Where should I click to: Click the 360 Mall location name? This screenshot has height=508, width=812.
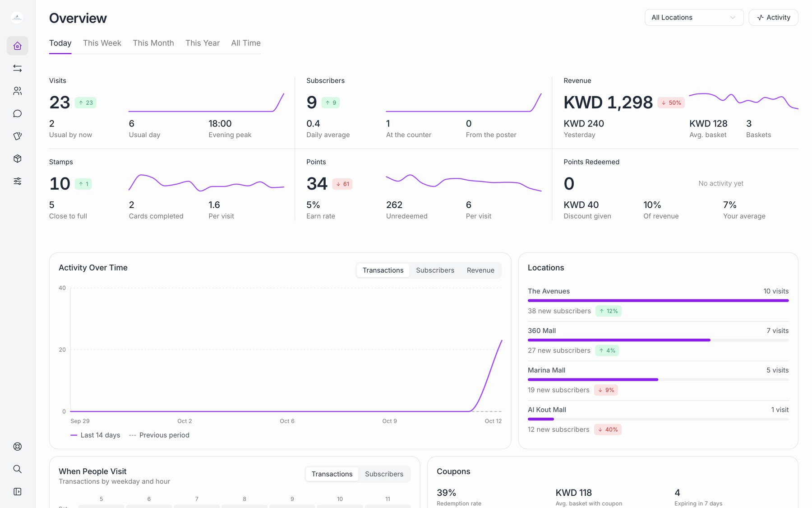click(542, 331)
